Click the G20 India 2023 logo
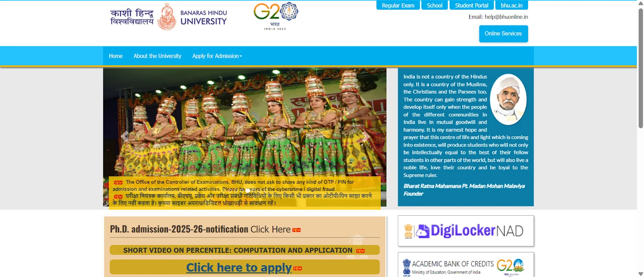The width and height of the screenshot is (644, 277). 276,16
